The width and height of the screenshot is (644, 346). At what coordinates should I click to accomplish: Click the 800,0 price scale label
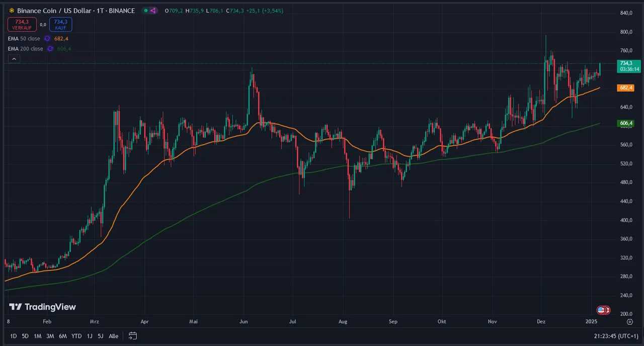click(x=626, y=32)
